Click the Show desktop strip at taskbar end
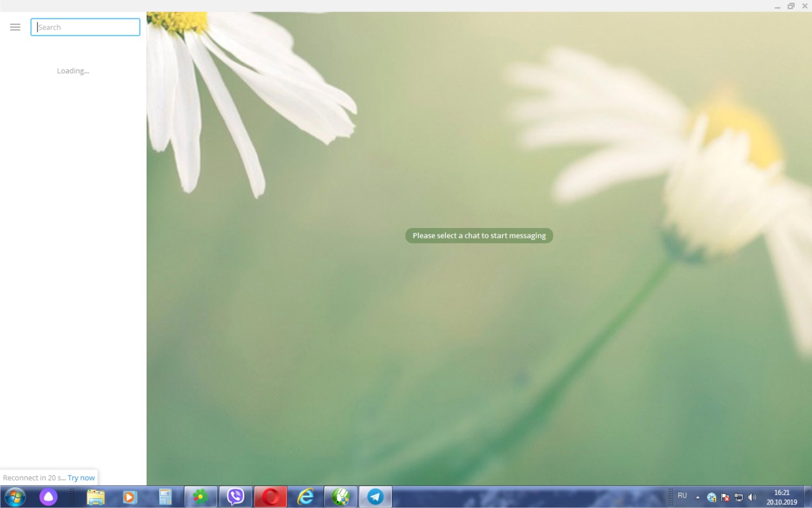 click(808, 497)
